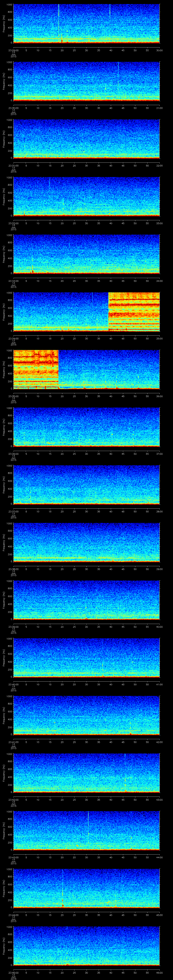Click the 45:00 end time label
Viewport: 173px width, 980px height.
point(159,915)
